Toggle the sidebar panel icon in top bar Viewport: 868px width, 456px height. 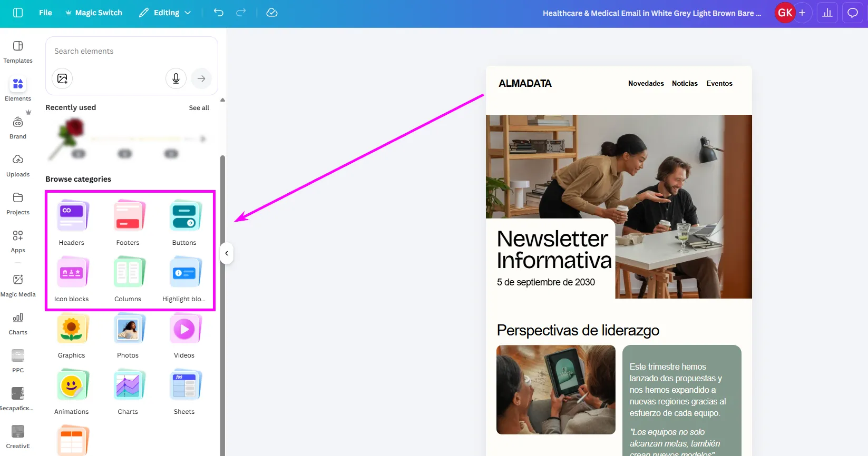click(x=18, y=13)
